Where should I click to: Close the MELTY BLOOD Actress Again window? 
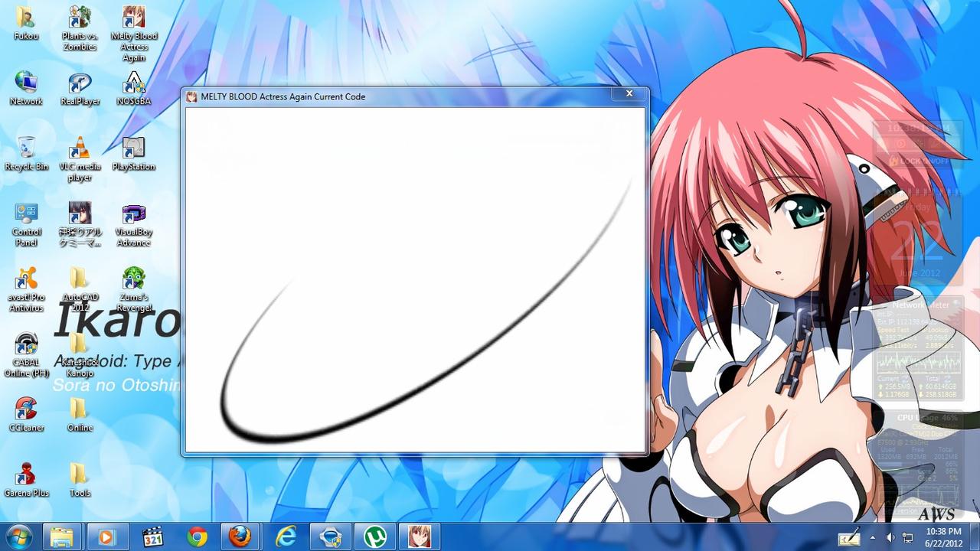pyautogui.click(x=629, y=94)
